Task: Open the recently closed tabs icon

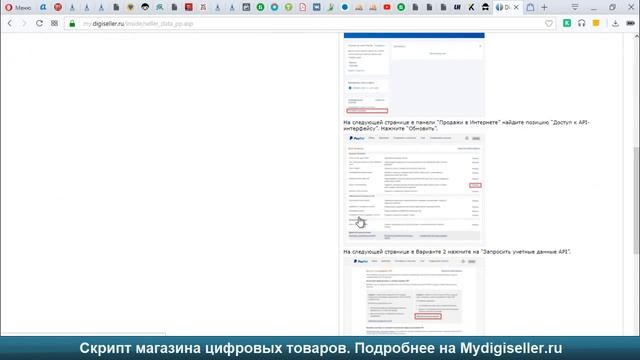Action: coord(530,7)
